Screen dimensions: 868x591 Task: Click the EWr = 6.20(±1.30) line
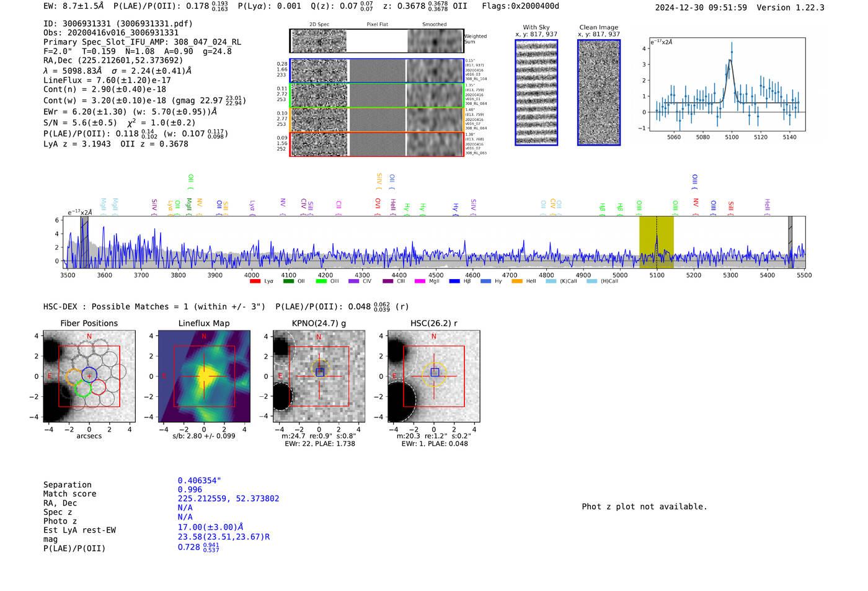tap(130, 112)
